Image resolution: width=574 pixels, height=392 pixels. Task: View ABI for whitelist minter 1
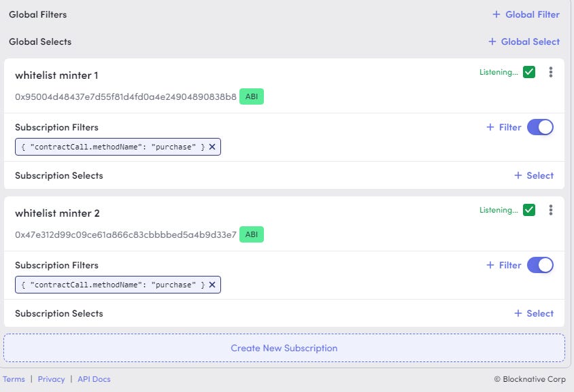[x=251, y=96]
